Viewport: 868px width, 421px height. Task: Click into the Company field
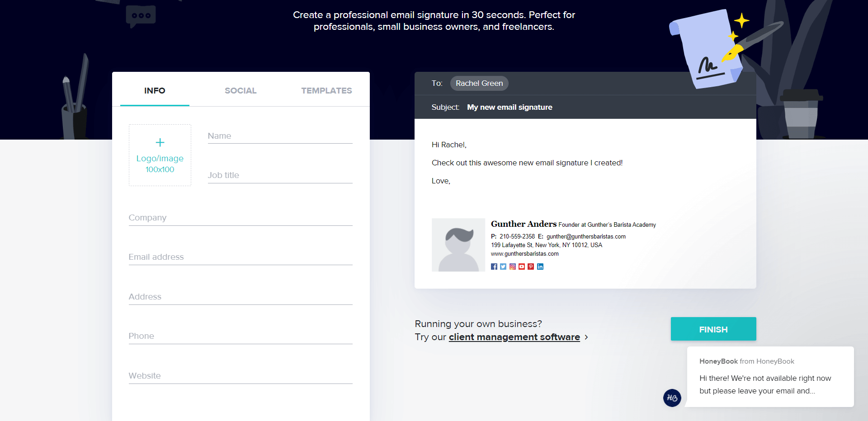coord(241,218)
